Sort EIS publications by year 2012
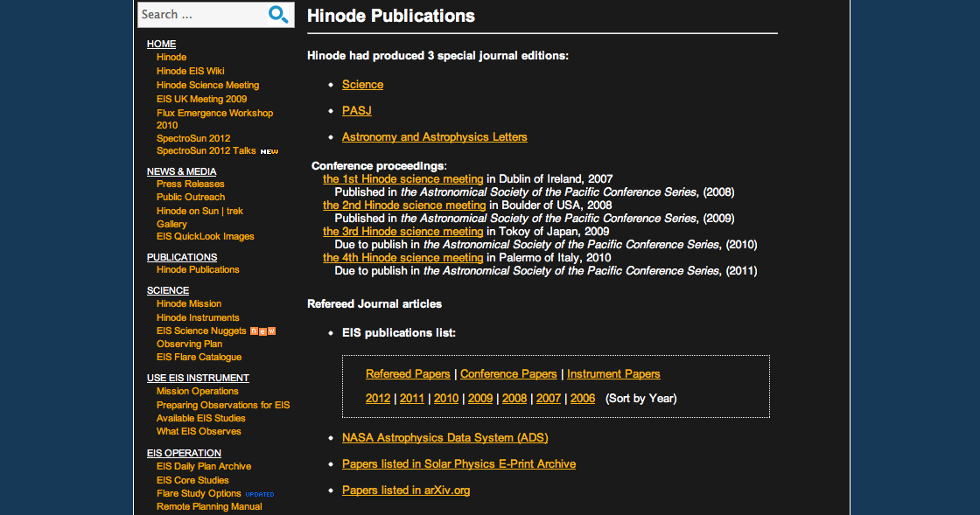 coord(378,399)
